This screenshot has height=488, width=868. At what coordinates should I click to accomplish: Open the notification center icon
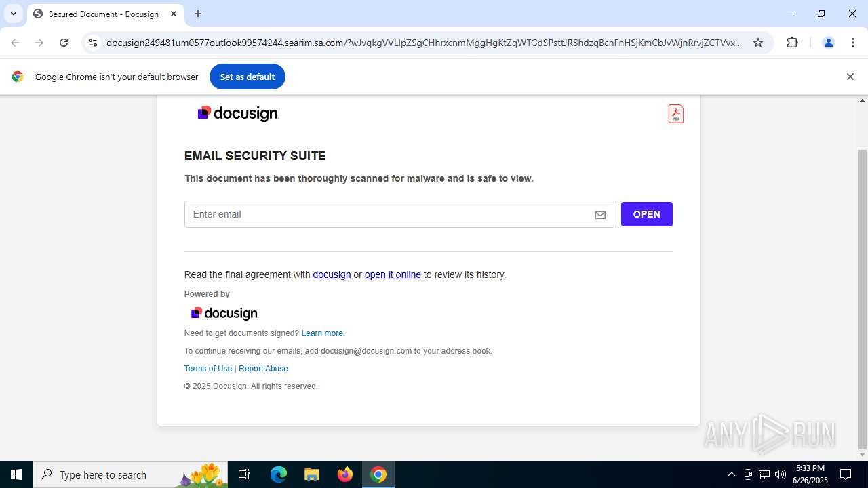(846, 474)
